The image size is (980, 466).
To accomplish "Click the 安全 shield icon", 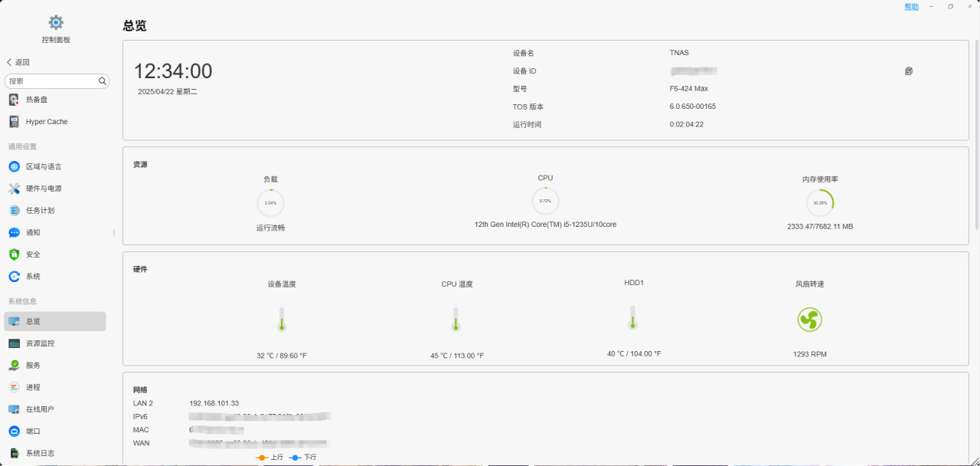I will 14,254.
